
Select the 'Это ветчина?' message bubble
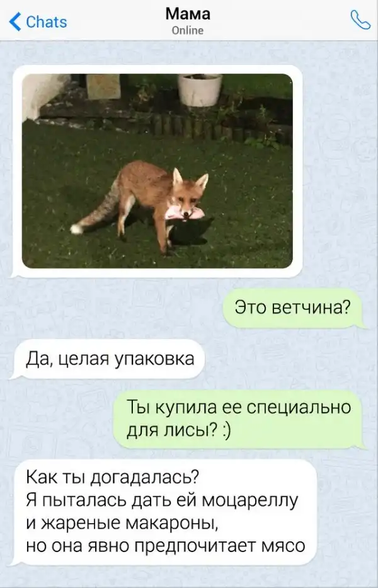(x=293, y=308)
